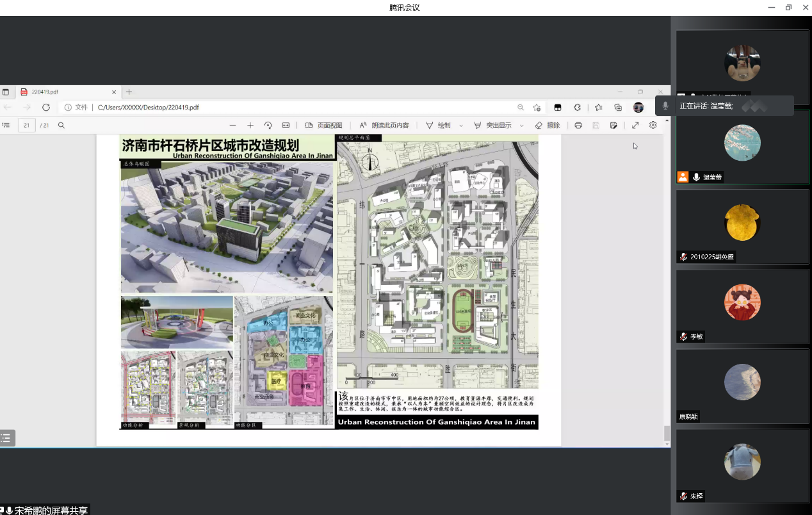Select the 220419.pdf browser tab
This screenshot has width=812, height=515.
(64, 92)
